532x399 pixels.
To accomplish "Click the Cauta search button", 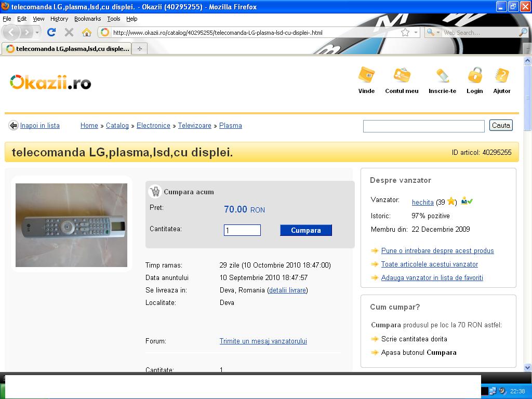I will (501, 125).
